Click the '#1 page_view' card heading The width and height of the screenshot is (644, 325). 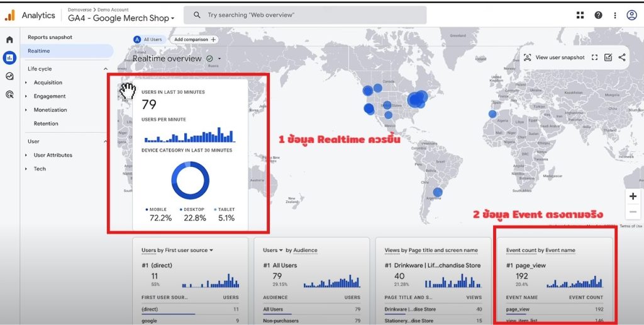click(x=526, y=265)
